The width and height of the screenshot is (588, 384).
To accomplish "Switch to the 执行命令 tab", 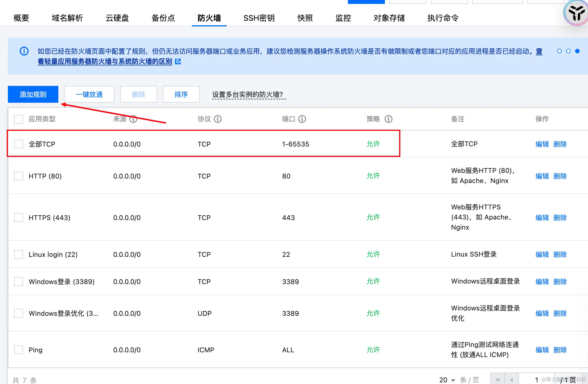I will tap(443, 18).
